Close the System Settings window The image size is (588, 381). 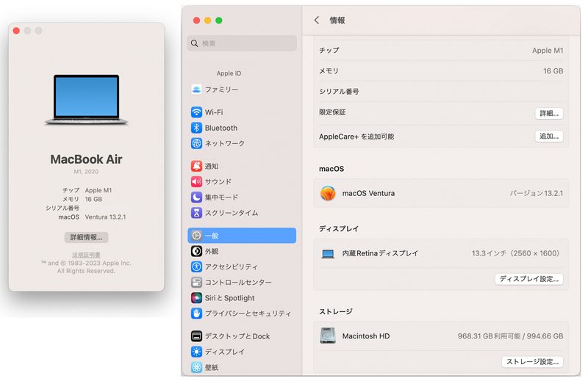click(196, 21)
